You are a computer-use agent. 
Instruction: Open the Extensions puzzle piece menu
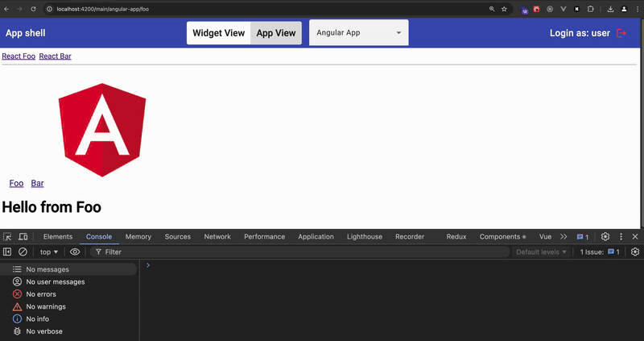[590, 9]
